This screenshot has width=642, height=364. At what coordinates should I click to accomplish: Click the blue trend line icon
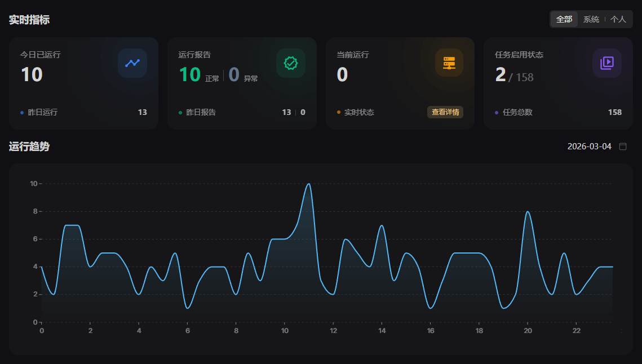[132, 63]
